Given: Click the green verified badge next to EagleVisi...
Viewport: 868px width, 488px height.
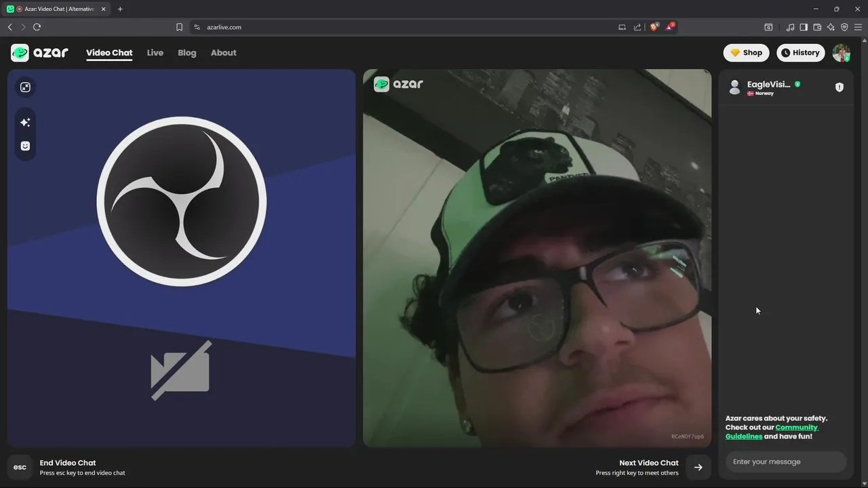Looking at the screenshot, I should 797,85.
